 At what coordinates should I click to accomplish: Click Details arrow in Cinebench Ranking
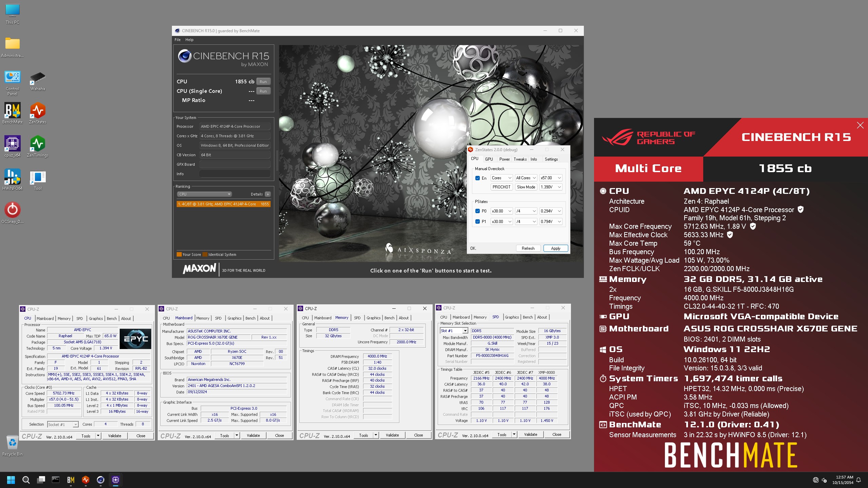click(x=268, y=194)
